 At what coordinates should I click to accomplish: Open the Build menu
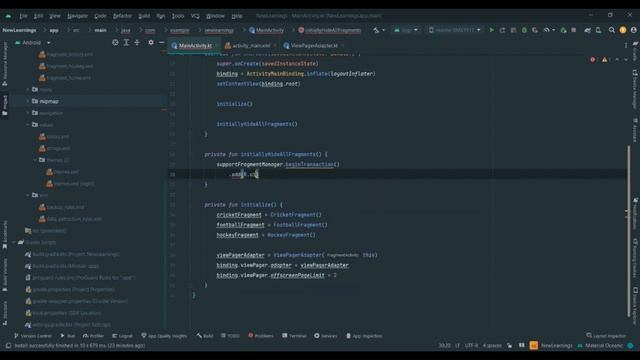point(144,16)
